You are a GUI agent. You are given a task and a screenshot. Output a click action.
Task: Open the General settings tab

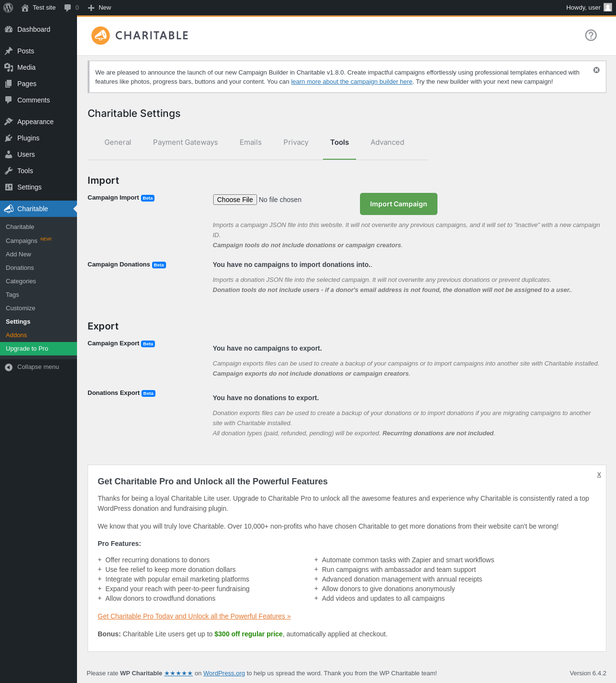click(x=118, y=142)
